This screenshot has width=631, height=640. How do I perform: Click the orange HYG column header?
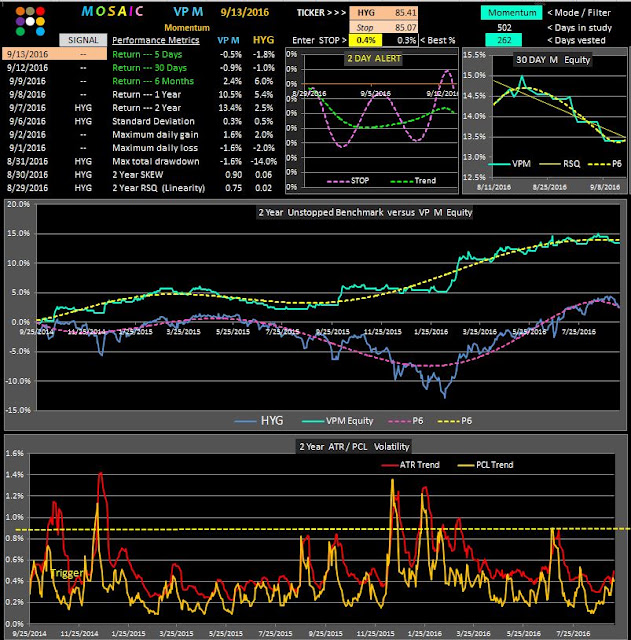click(x=263, y=40)
